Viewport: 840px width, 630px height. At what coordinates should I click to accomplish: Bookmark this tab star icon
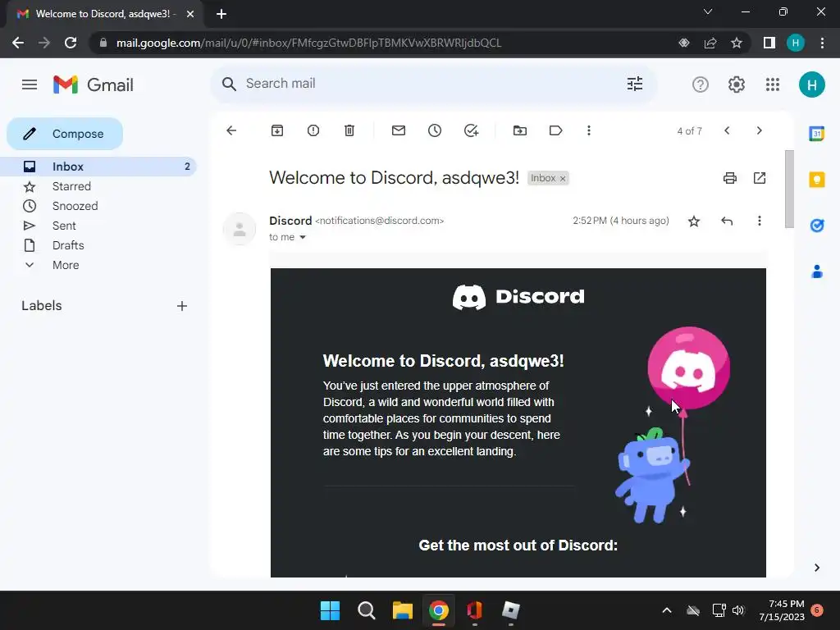coord(737,43)
